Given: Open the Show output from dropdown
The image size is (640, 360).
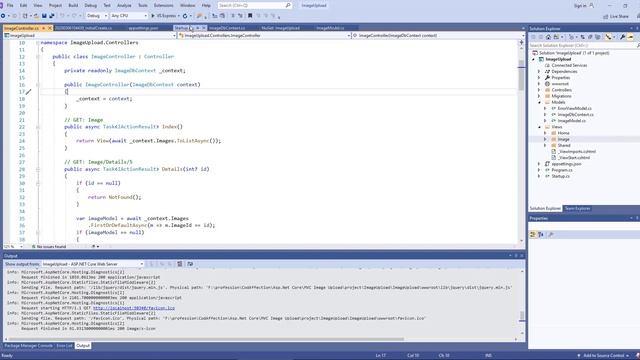Looking at the screenshot, I should (93, 264).
